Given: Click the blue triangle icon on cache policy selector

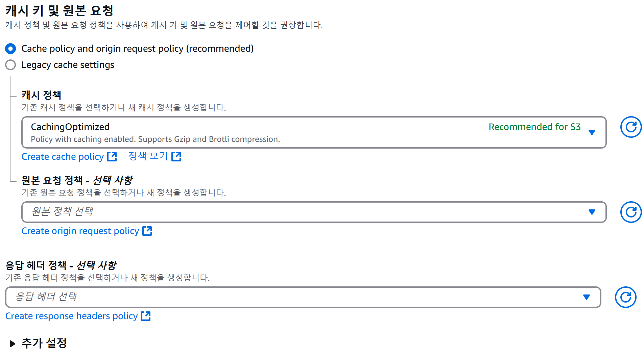Looking at the screenshot, I should click(x=592, y=132).
